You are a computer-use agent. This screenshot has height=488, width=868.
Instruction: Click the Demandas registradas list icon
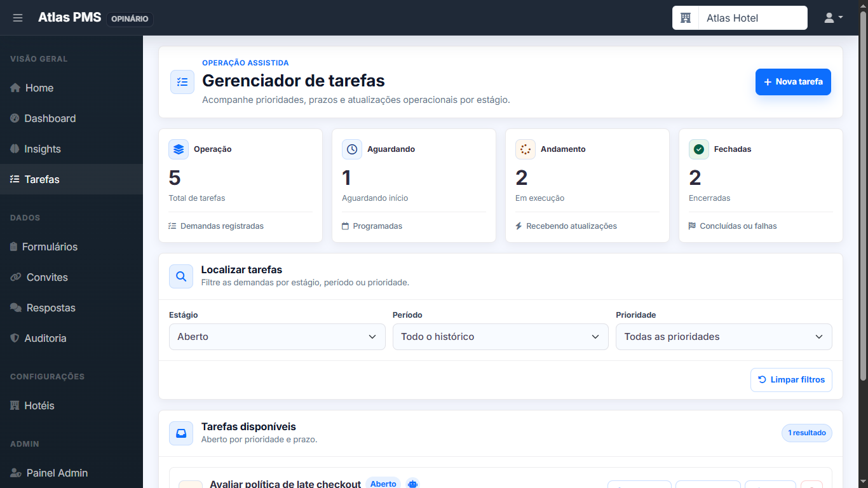172,226
